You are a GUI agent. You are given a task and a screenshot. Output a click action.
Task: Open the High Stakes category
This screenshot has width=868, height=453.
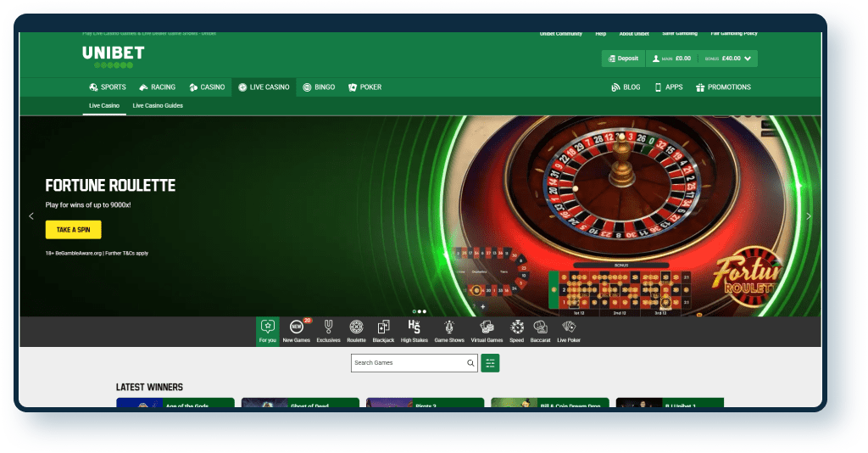pyautogui.click(x=414, y=331)
